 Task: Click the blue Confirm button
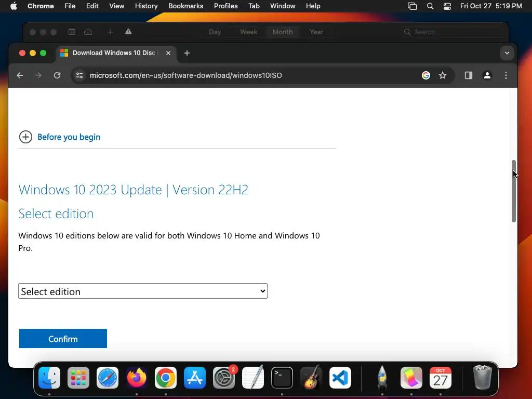pos(63,339)
